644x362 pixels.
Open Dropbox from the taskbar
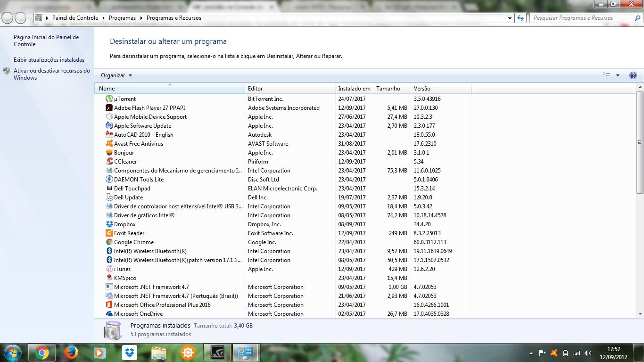point(129,353)
